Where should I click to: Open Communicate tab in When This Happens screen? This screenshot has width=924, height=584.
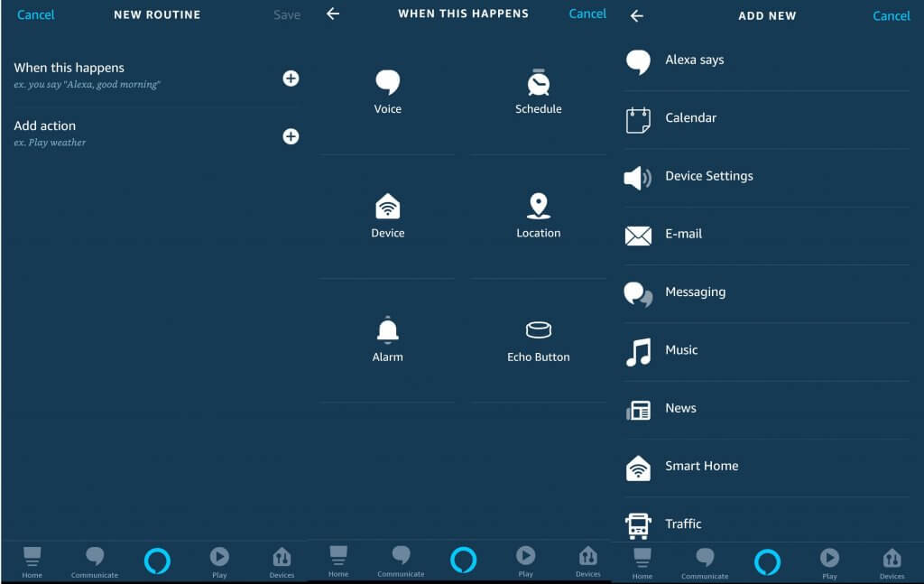pyautogui.click(x=401, y=561)
